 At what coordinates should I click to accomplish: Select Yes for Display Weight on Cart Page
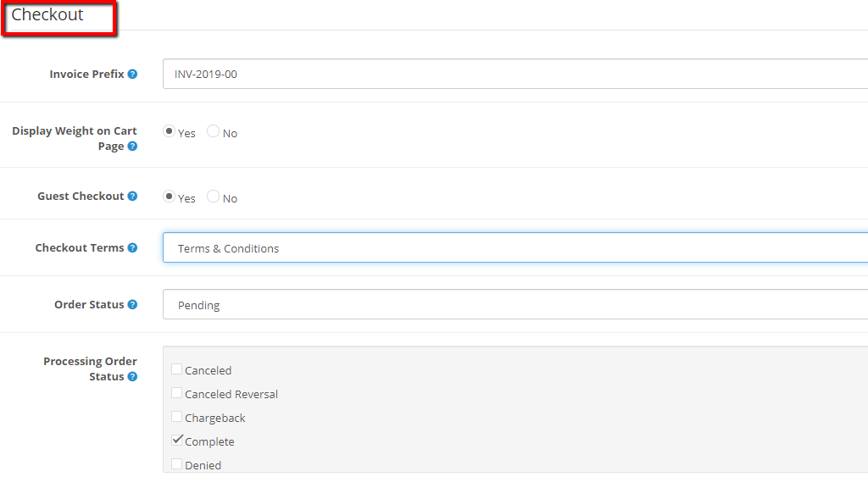[x=169, y=131]
